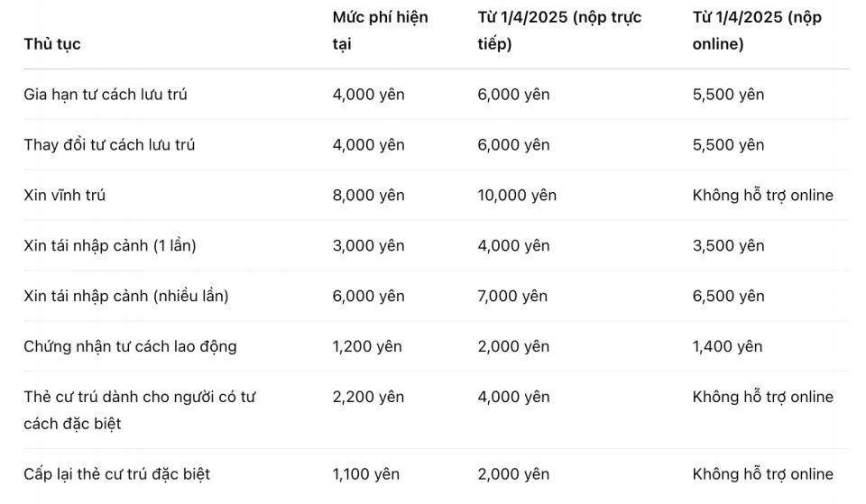866x504 pixels.
Task: Click the '7,000 yên' in-person fee cell
Action: pos(512,297)
